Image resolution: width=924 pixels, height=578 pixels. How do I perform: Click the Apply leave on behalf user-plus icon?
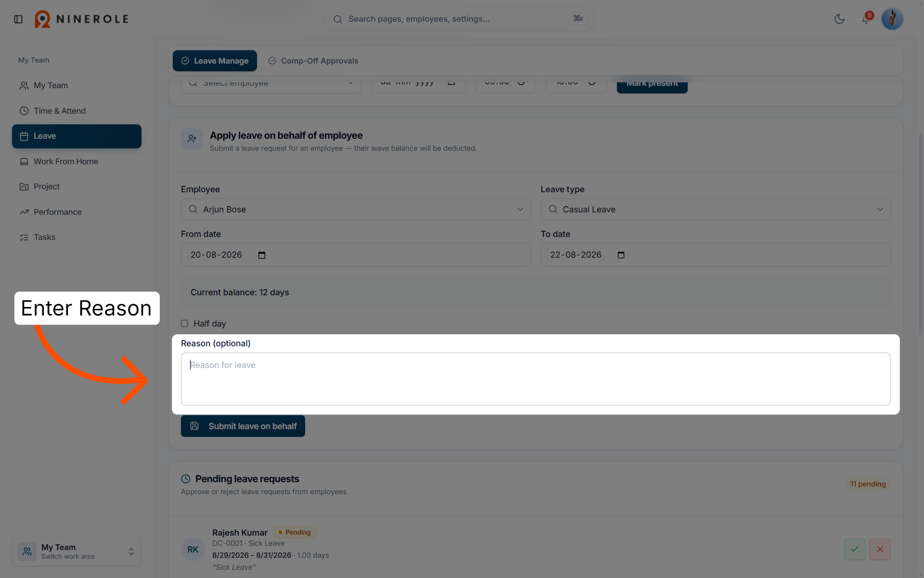point(192,139)
